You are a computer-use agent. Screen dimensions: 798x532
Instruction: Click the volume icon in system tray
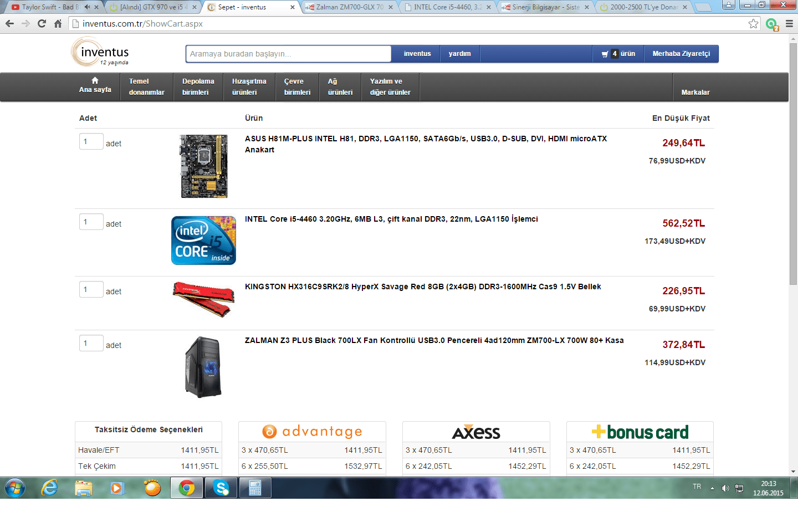pyautogui.click(x=725, y=488)
